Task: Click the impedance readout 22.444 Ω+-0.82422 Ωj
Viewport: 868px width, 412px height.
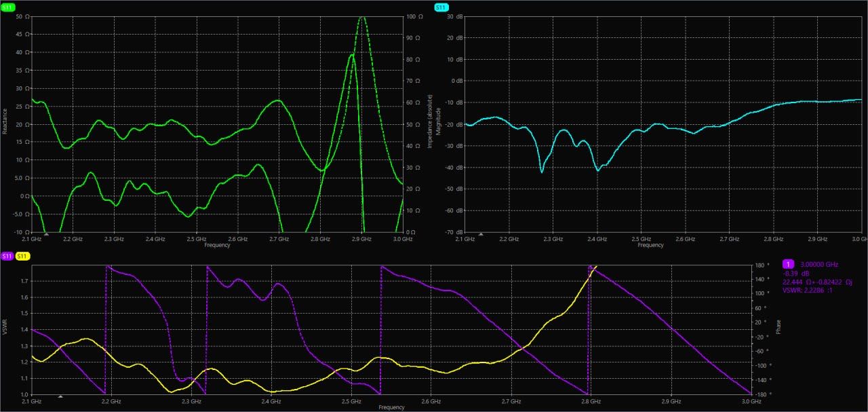Action: [817, 282]
